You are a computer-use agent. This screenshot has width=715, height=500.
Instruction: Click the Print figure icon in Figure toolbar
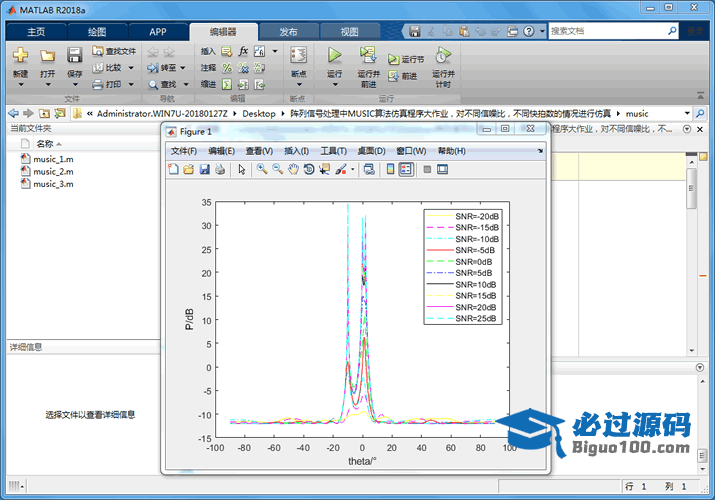pyautogui.click(x=220, y=170)
